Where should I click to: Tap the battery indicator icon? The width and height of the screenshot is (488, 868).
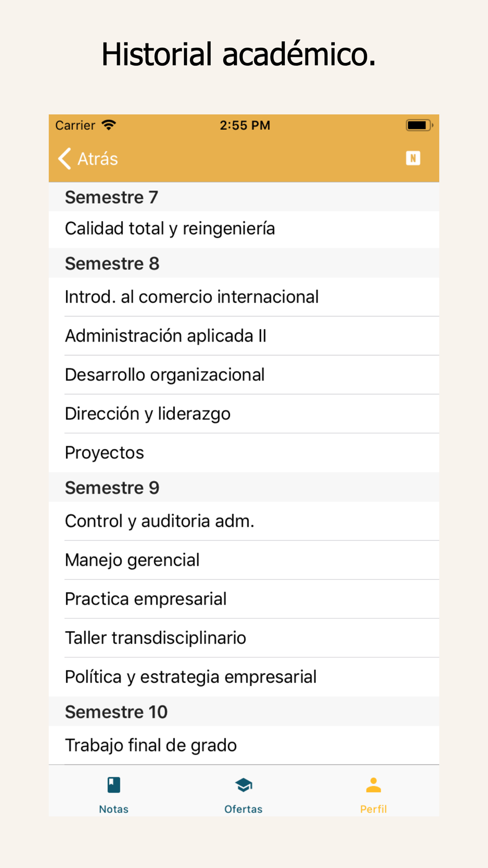point(419,125)
